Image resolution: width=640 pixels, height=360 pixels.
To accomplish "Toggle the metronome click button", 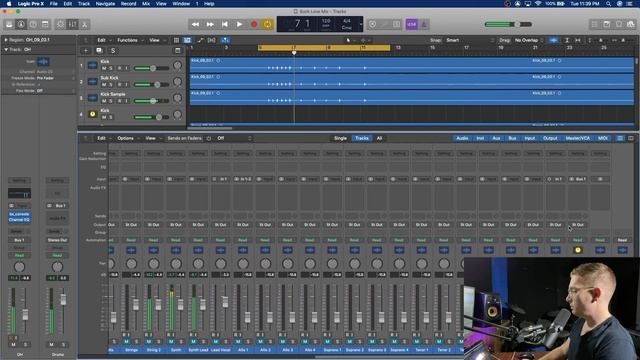I will [x=423, y=24].
